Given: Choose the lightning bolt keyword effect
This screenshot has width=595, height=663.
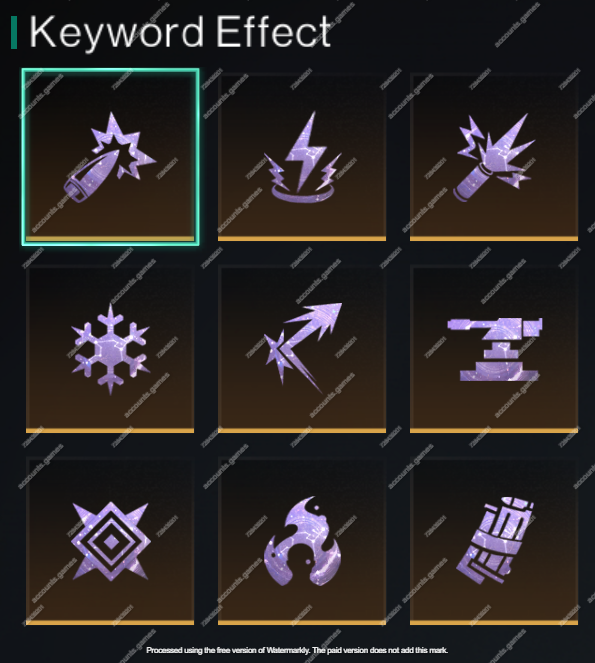Looking at the screenshot, I should pos(302,157).
